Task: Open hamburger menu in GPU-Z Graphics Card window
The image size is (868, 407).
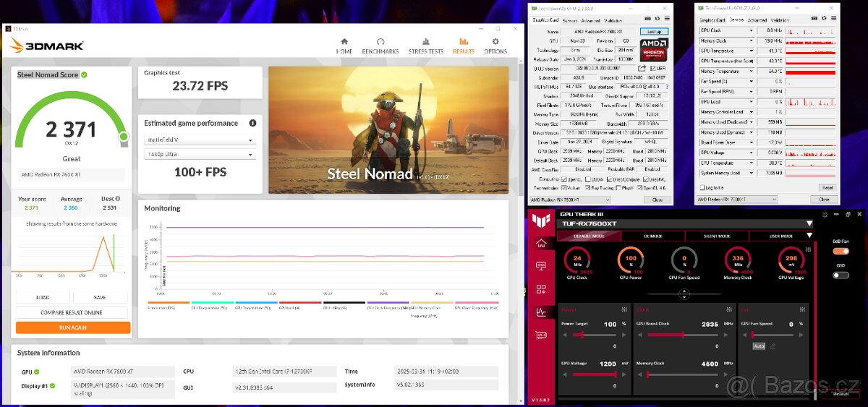Action: 667,18
